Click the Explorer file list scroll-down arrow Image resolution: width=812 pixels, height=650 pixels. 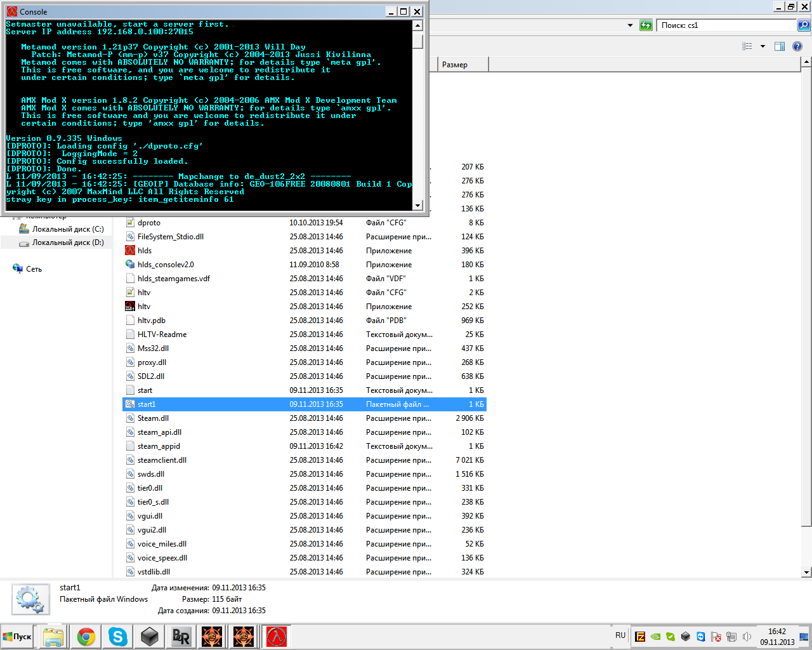click(x=806, y=572)
